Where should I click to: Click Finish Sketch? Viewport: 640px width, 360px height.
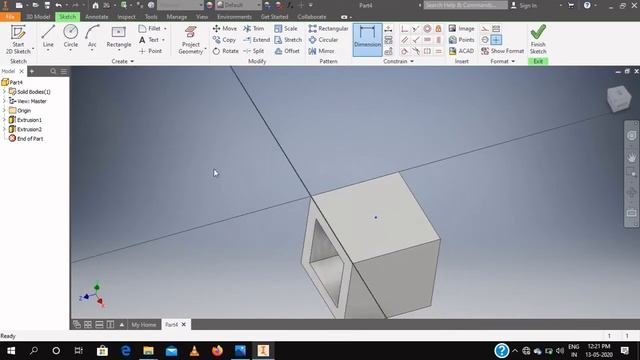coord(538,40)
